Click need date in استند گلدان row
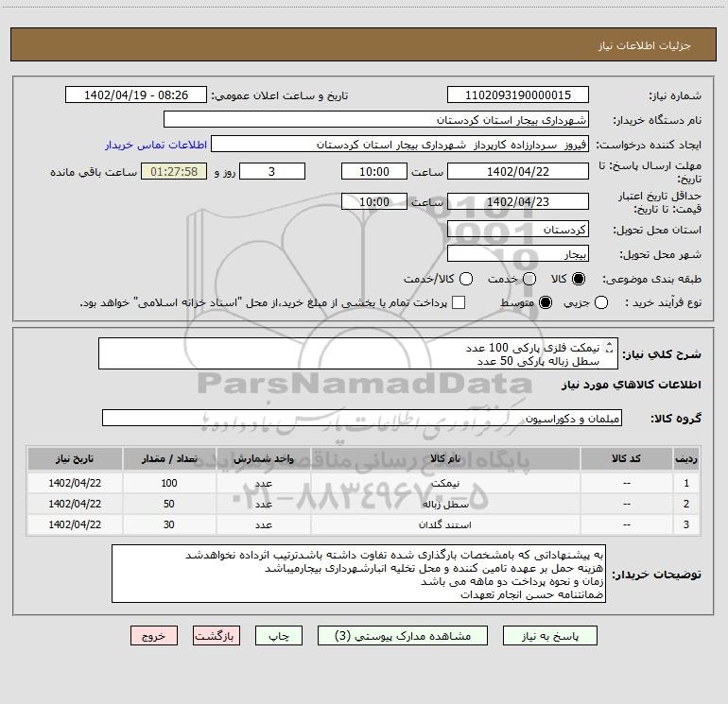The image size is (728, 704). pyautogui.click(x=75, y=524)
